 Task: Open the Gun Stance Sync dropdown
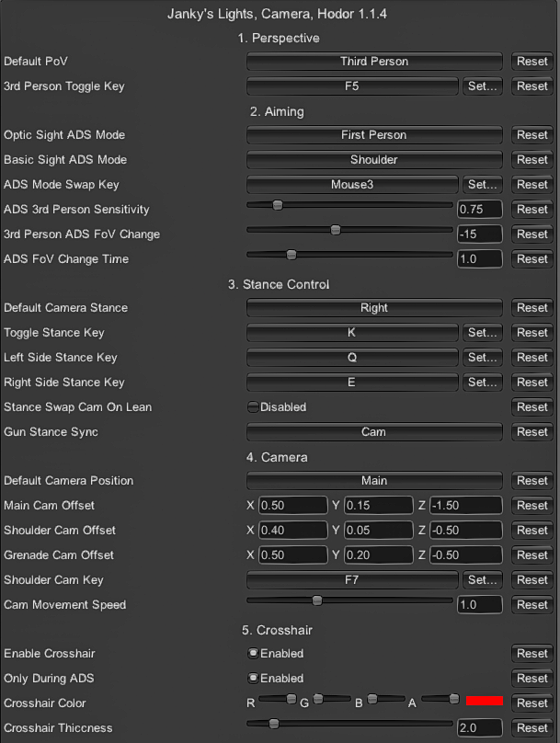[x=374, y=432]
